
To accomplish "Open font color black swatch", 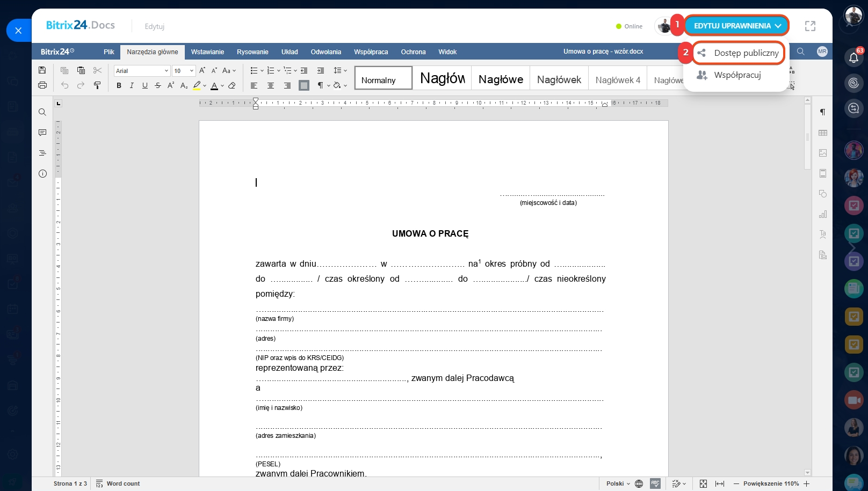I will [214, 85].
